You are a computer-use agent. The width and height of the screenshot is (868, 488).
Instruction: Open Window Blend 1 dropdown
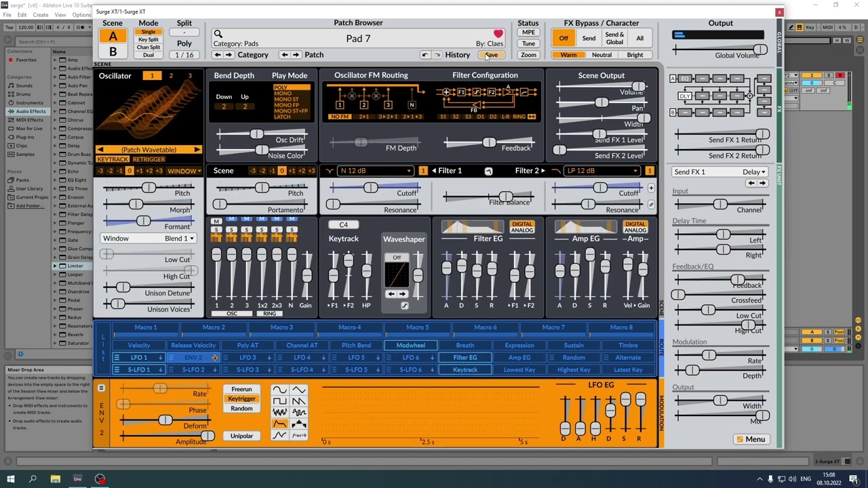(148, 239)
